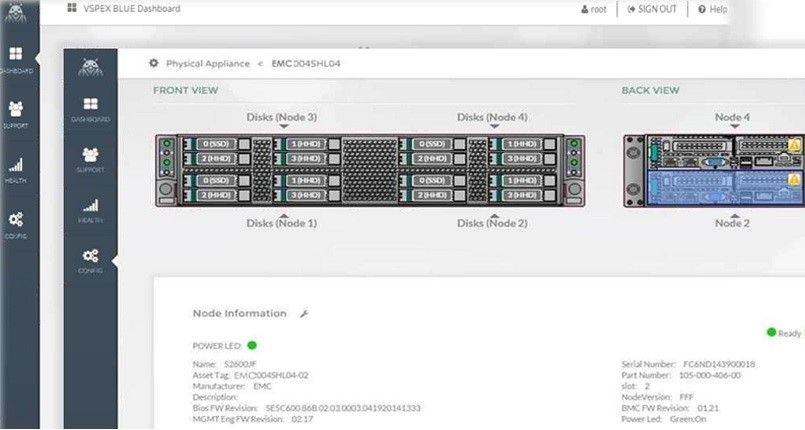Open Dashboard in the outer left sidebar
The height and width of the screenshot is (430, 805).
pos(16,60)
